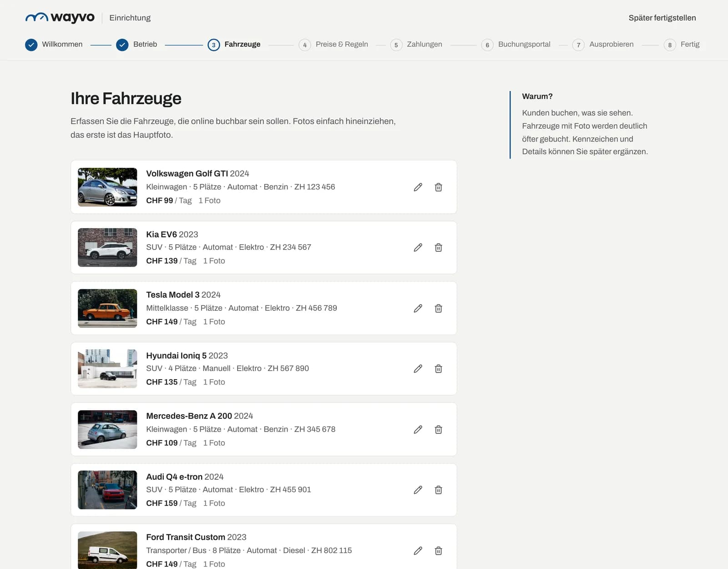Open the Zahlungen step
Screen dimensions: 728x569
416,45
